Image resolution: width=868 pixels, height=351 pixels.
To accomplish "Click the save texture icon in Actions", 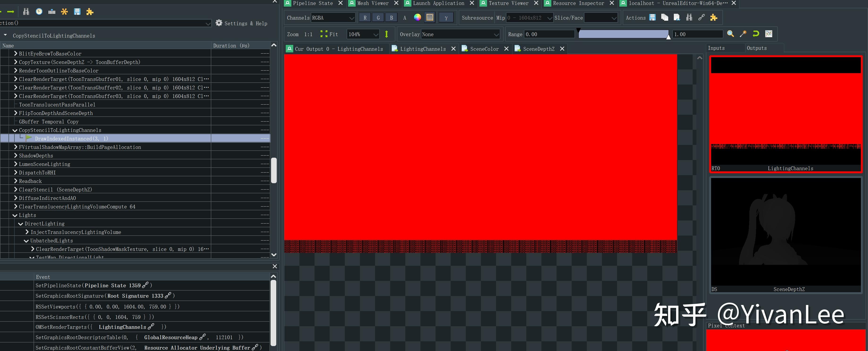I will click(652, 17).
